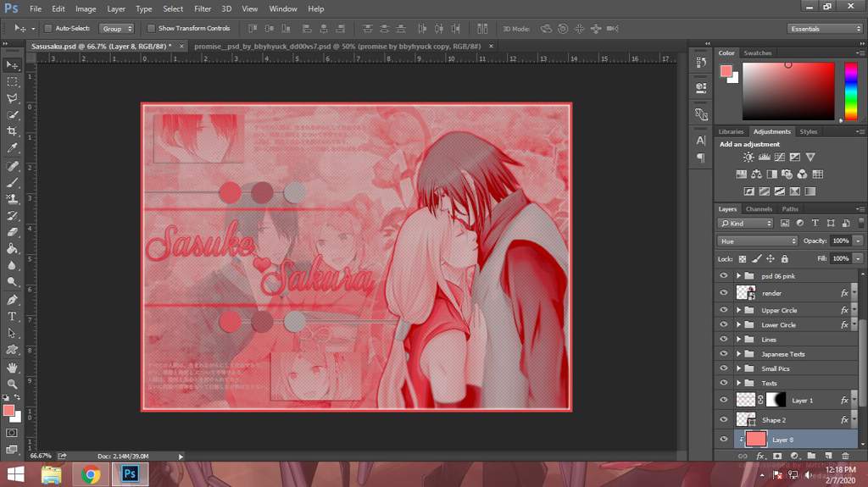Open Google Chrome from the taskbar
Image resolution: width=868 pixels, height=487 pixels.
tap(91, 474)
